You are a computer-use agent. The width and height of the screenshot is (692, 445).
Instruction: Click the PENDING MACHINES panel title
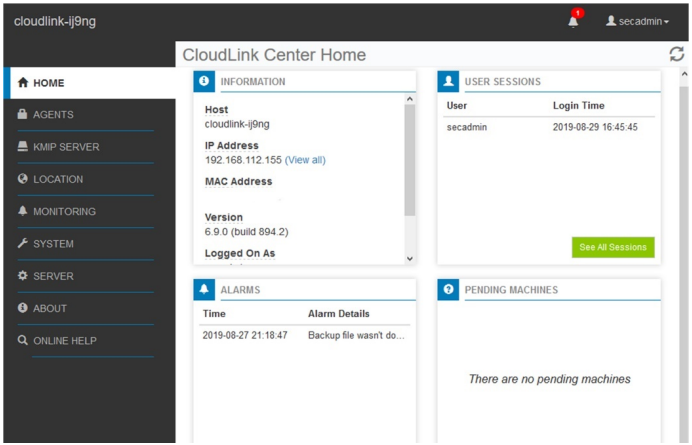tap(511, 290)
